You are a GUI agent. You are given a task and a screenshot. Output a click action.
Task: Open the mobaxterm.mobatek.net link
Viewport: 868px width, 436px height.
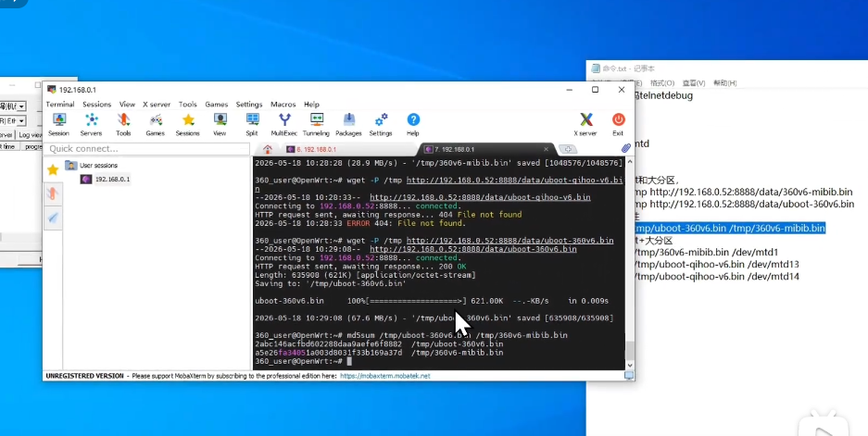384,376
